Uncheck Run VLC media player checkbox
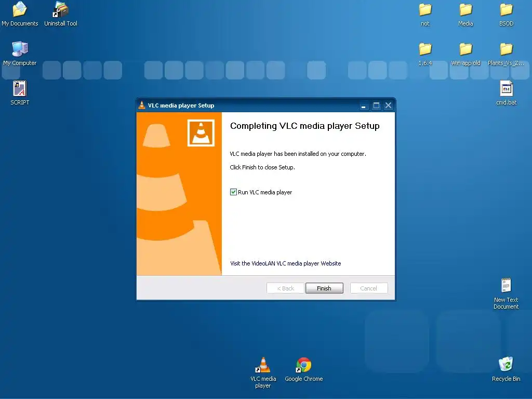This screenshot has height=399, width=532. [233, 192]
